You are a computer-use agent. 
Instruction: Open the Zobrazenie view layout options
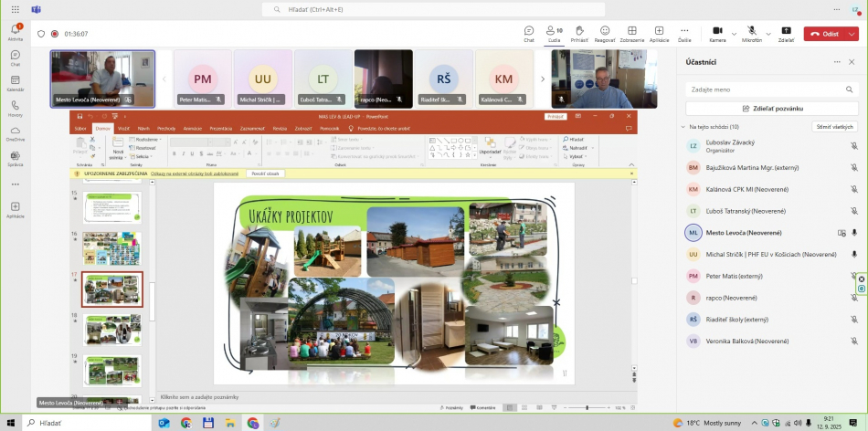click(x=631, y=33)
